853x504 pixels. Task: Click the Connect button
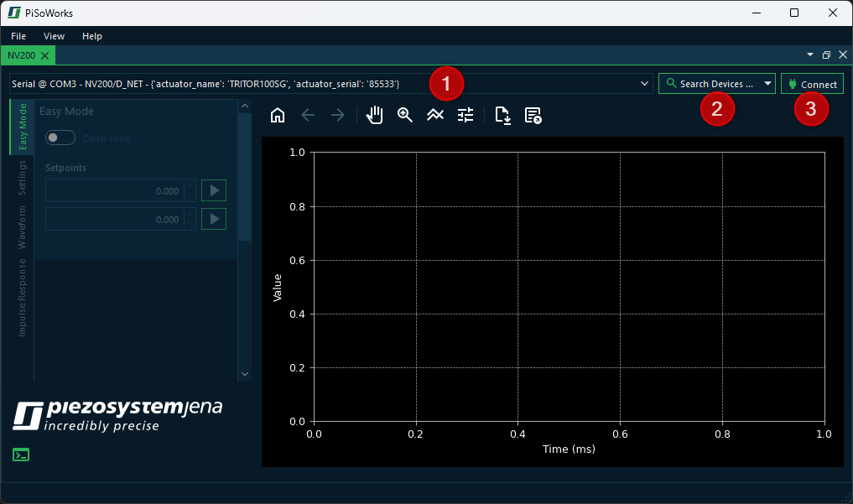coord(812,84)
